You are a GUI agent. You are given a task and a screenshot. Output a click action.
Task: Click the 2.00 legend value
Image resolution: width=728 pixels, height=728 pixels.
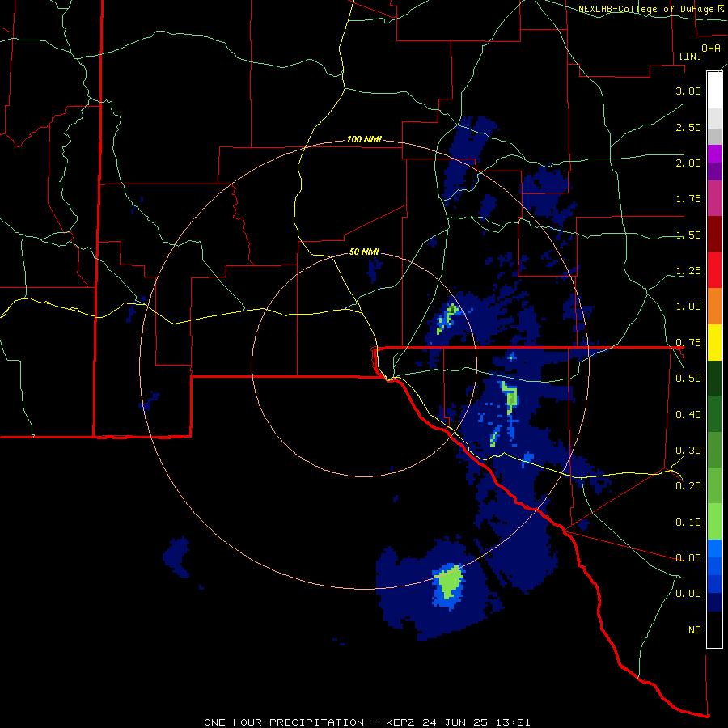click(688, 163)
